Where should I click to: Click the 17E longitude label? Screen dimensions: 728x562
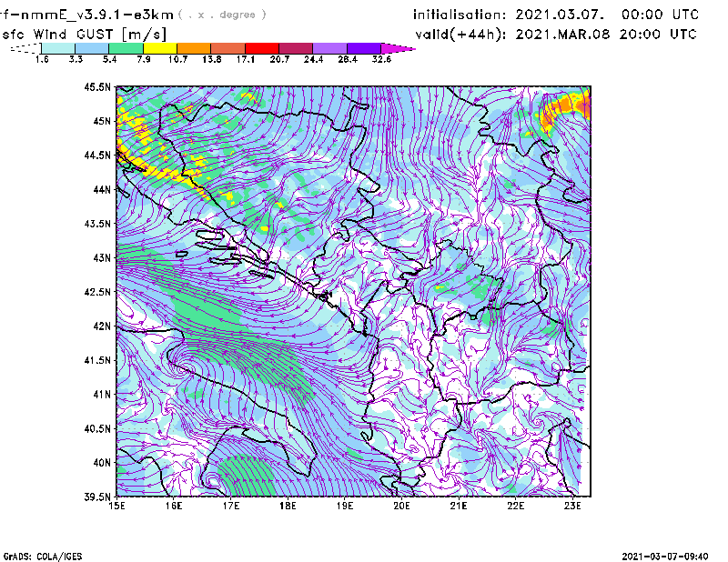coord(231,506)
